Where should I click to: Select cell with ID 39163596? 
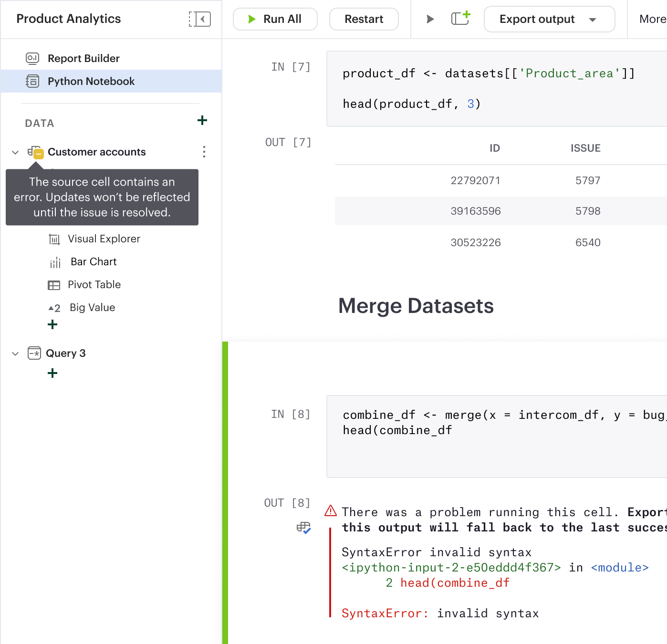(476, 211)
